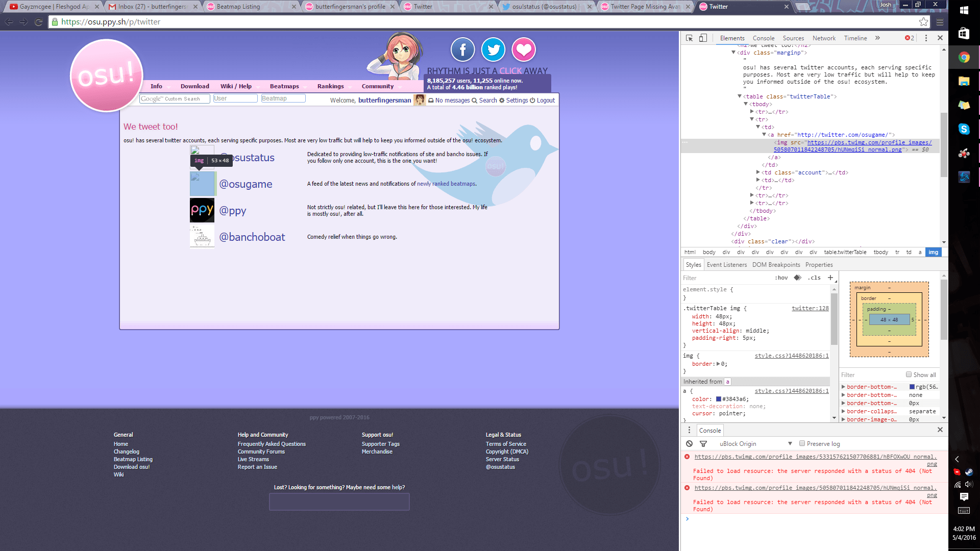Open the Network tab in DevTools
The width and height of the screenshot is (980, 551).
point(824,38)
